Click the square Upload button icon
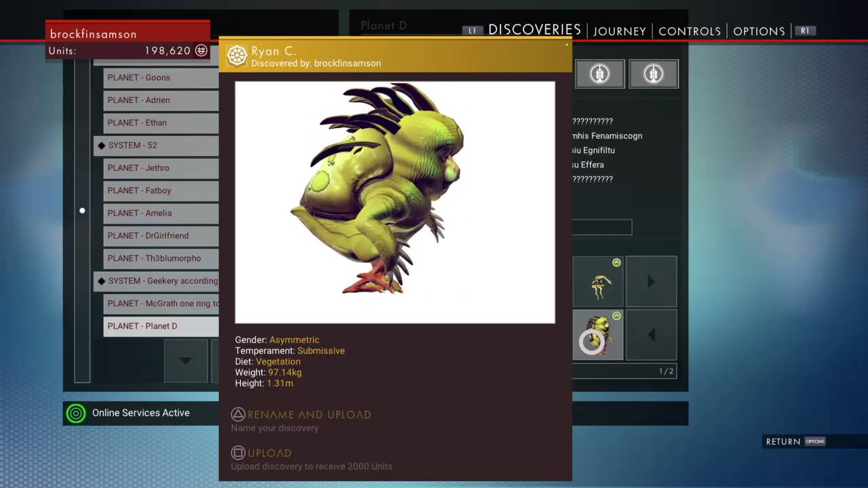Viewport: 868px width, 488px height. pyautogui.click(x=238, y=453)
